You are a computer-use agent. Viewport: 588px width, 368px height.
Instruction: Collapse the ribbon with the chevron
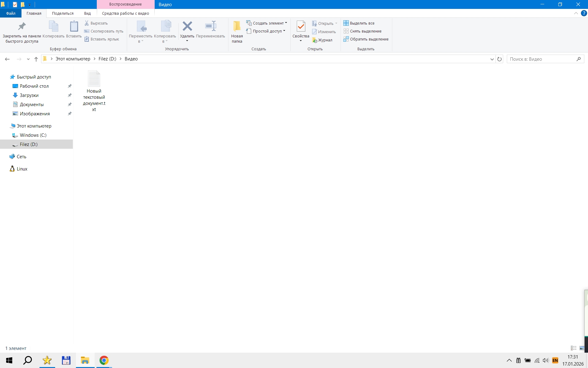[576, 13]
